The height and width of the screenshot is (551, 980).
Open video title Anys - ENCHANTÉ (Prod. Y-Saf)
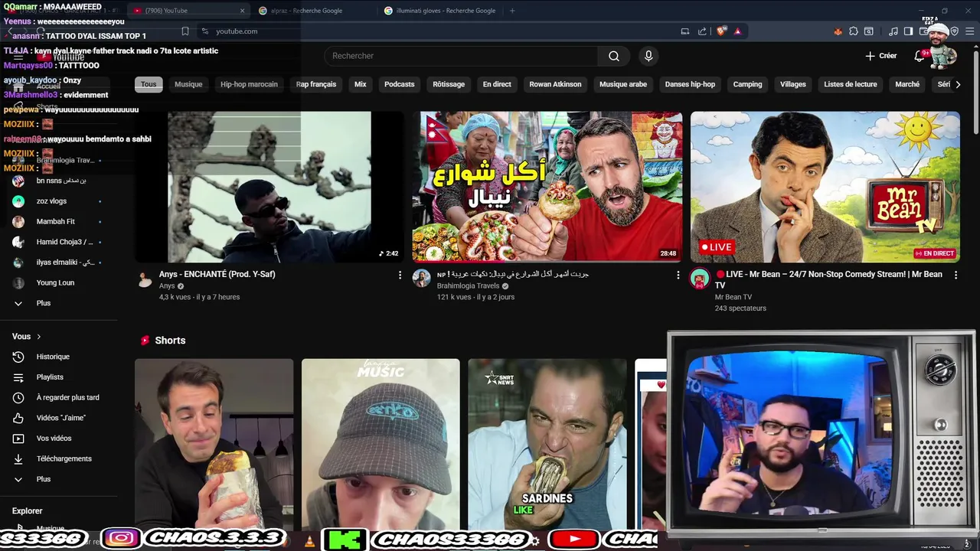[x=217, y=274]
